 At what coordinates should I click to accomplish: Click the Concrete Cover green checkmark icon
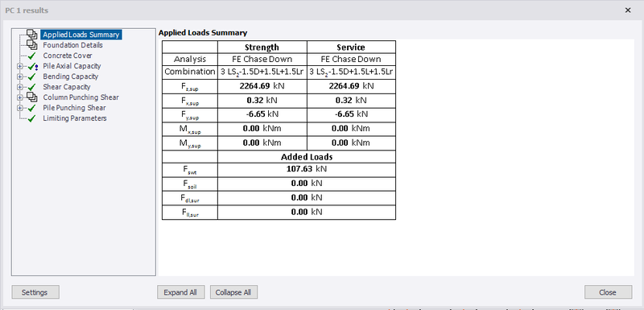32,56
